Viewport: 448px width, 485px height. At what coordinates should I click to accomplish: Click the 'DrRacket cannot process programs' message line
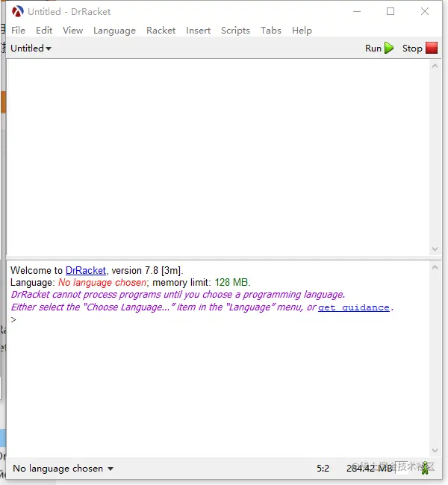(178, 295)
